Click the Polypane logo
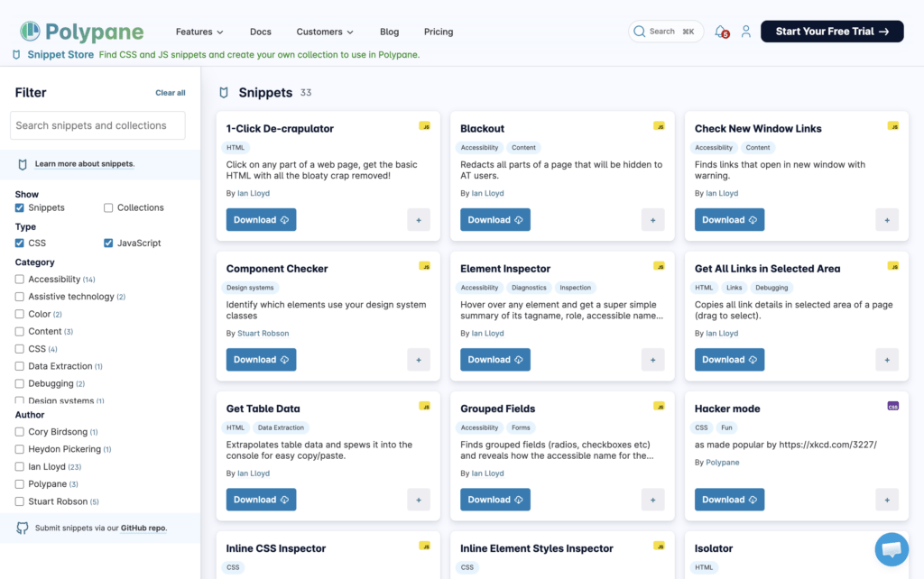The height and width of the screenshot is (579, 924). point(82,32)
